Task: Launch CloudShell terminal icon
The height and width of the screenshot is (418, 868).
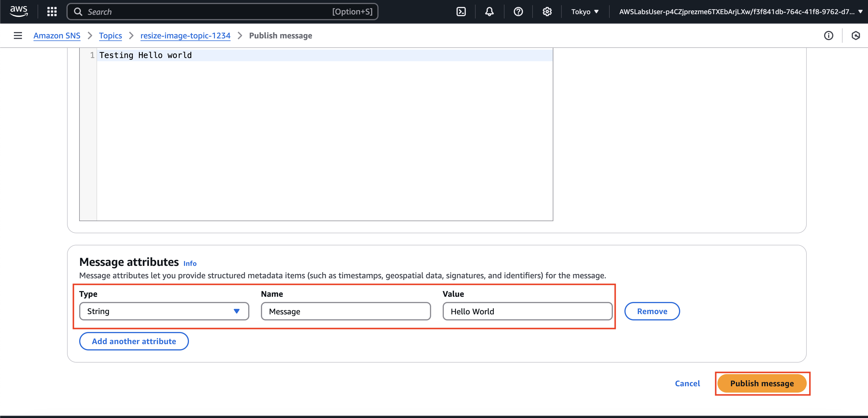Action: pyautogui.click(x=461, y=12)
